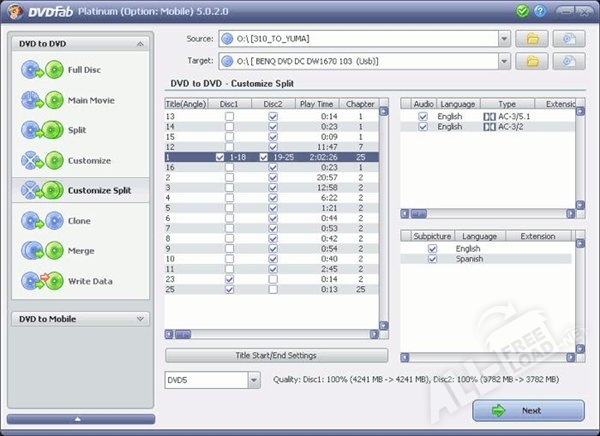The image size is (600, 436).
Task: Open the Source drive dropdown
Action: click(504, 38)
